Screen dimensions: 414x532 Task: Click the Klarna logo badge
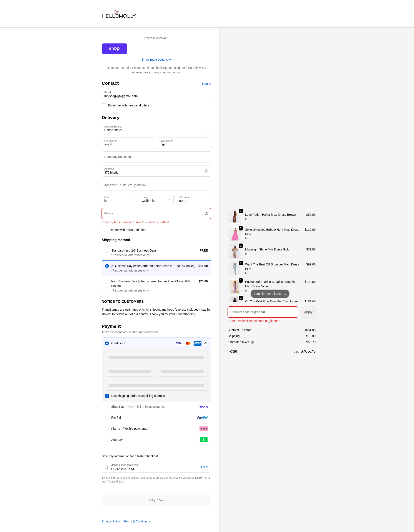point(203,428)
